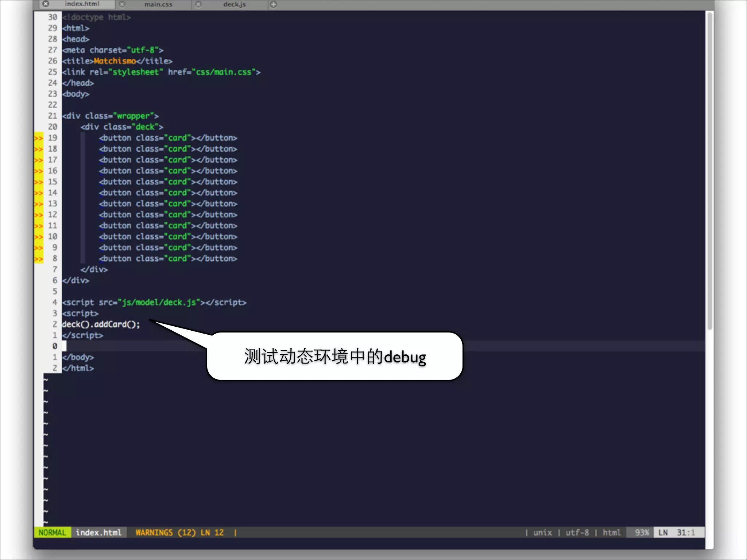The width and height of the screenshot is (747, 560).
Task: Click the </body> closing tag line
Action: click(78, 357)
